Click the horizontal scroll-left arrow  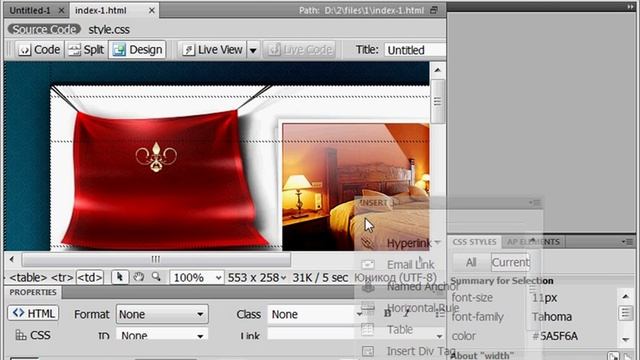tap(12, 259)
